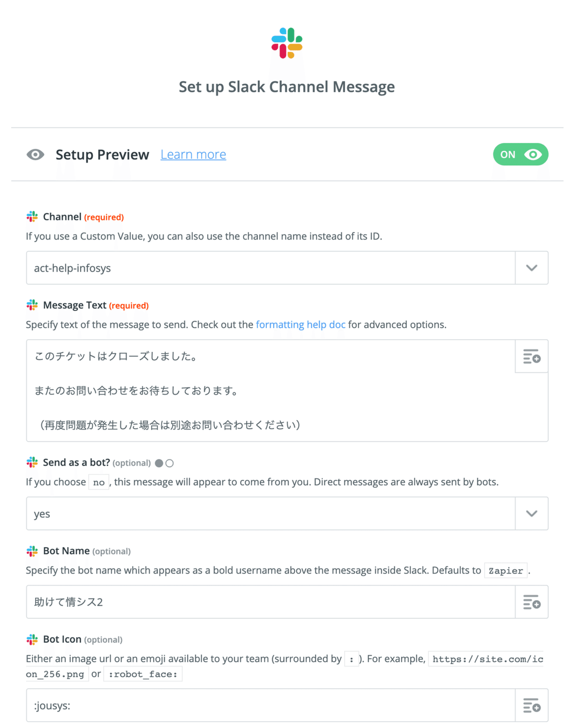Click insert-field icon in Bot Name field

[531, 602]
